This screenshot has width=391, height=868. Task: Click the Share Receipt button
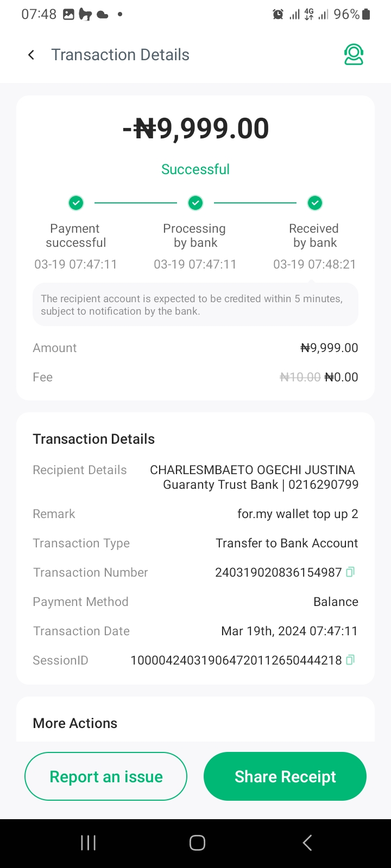285,776
